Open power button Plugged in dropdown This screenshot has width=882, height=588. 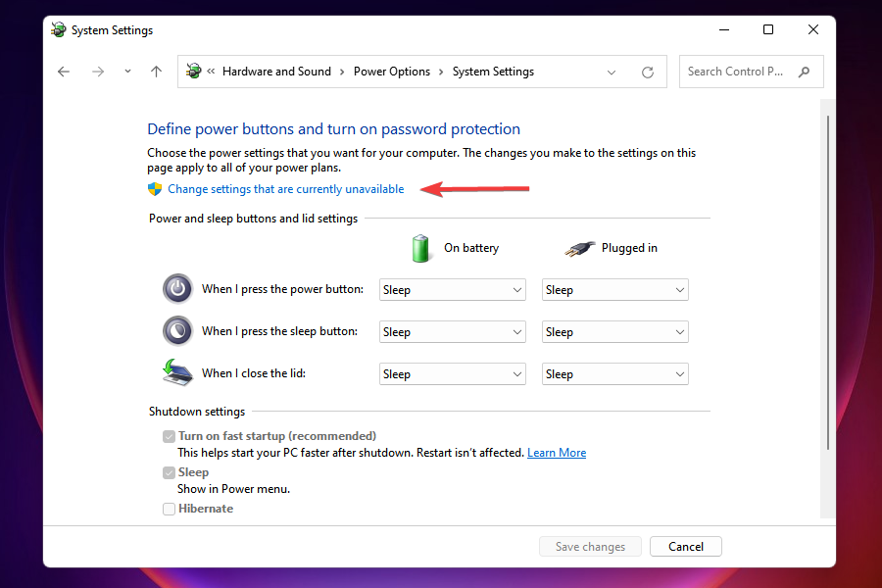(x=614, y=290)
